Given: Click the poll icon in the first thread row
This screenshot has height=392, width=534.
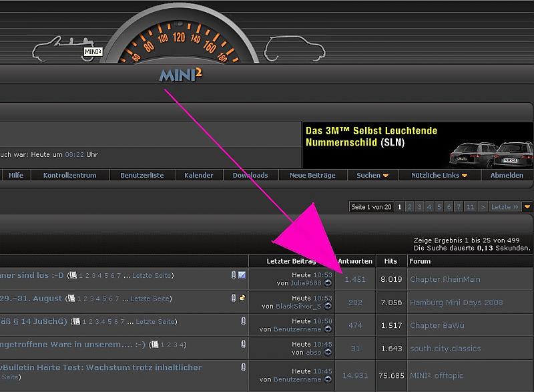Looking at the screenshot, I should 242,275.
